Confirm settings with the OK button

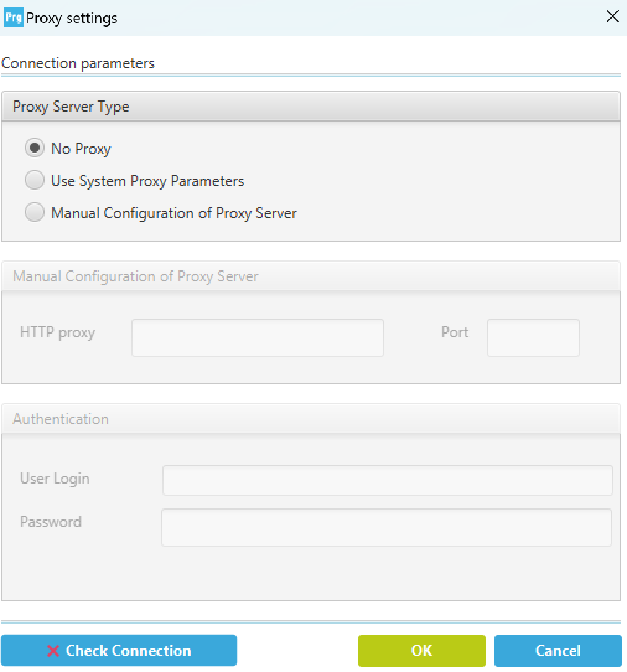[421, 650]
